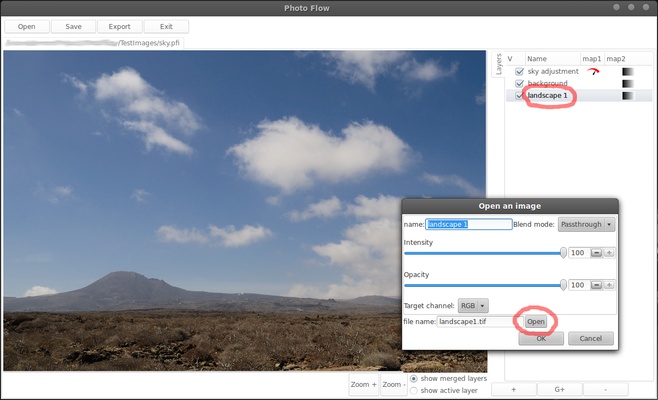Click the layer name input field
Viewport: 658px width, 400px height.
pos(468,224)
